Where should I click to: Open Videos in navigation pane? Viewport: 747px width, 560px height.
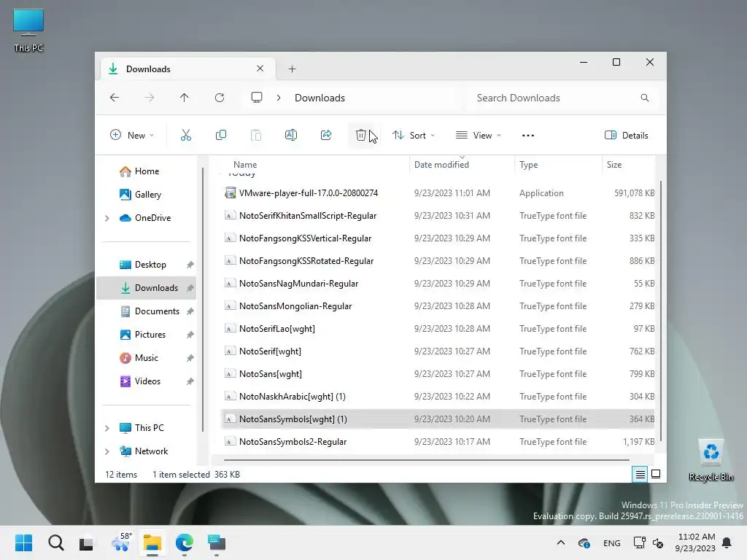147,381
